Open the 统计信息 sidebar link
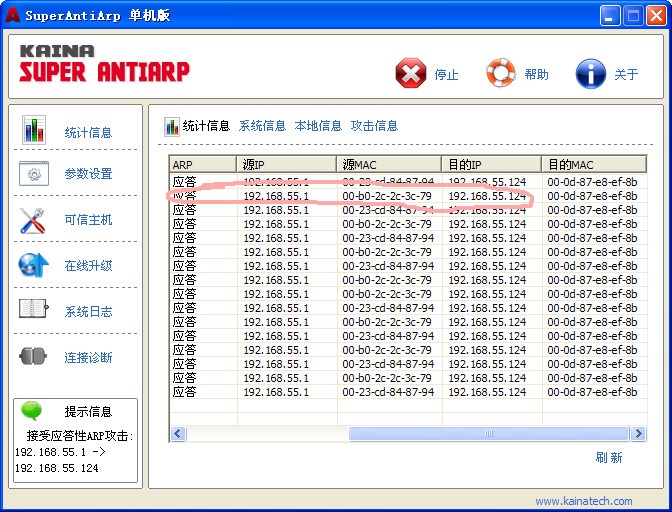The height and width of the screenshot is (512, 672). 88,133
